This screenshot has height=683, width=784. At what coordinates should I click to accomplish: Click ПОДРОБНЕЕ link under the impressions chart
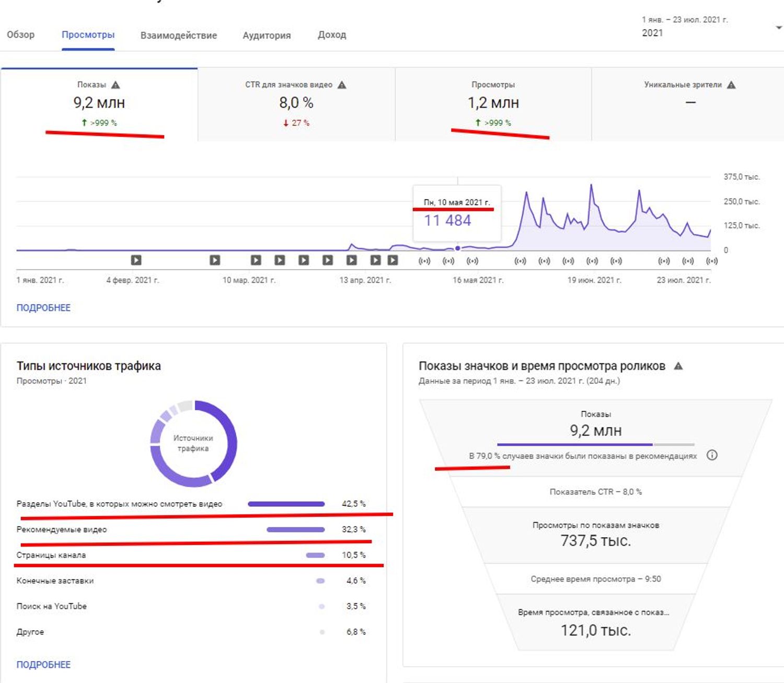[43, 308]
